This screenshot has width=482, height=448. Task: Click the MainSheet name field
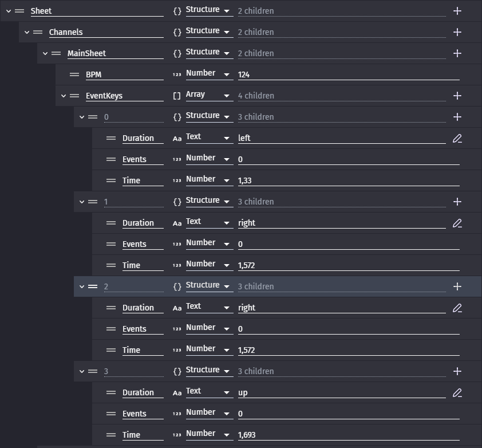pyautogui.click(x=114, y=53)
